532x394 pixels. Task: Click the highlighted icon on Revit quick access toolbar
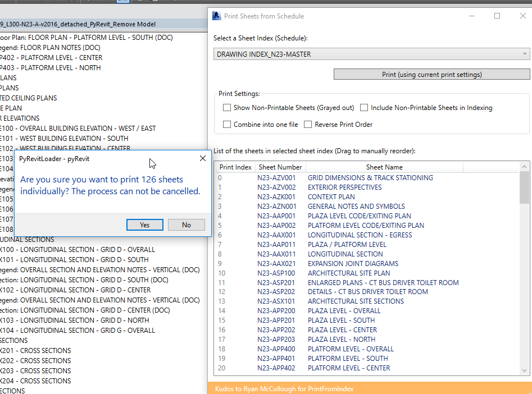click(122, 2)
